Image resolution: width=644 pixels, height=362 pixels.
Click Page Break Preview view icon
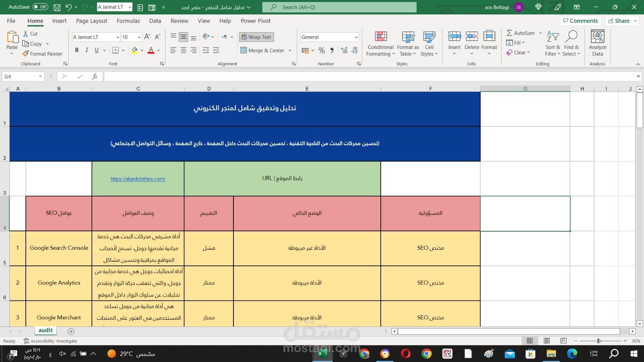pyautogui.click(x=563, y=341)
